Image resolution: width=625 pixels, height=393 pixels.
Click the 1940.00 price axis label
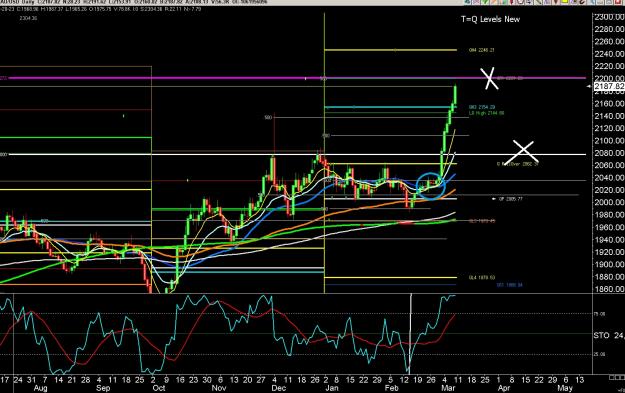click(x=609, y=240)
